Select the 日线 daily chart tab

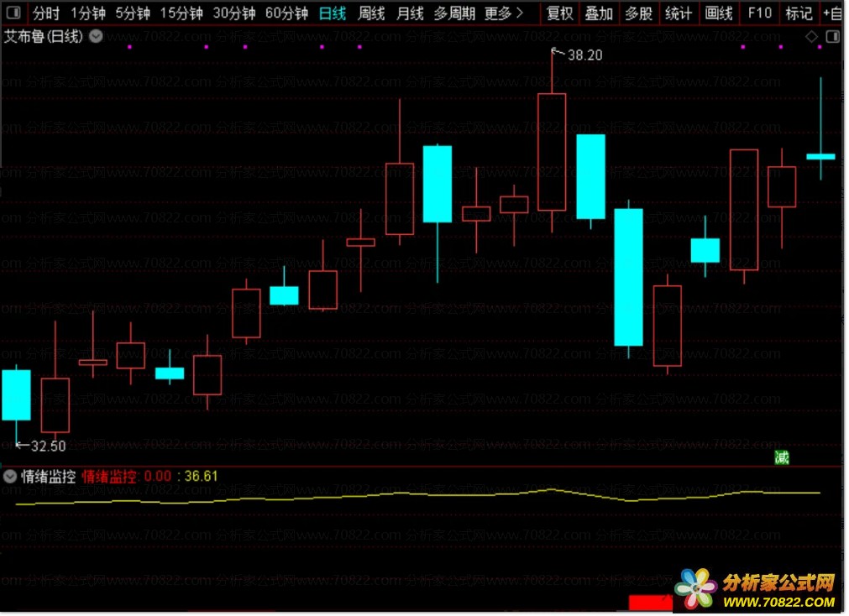pyautogui.click(x=333, y=13)
